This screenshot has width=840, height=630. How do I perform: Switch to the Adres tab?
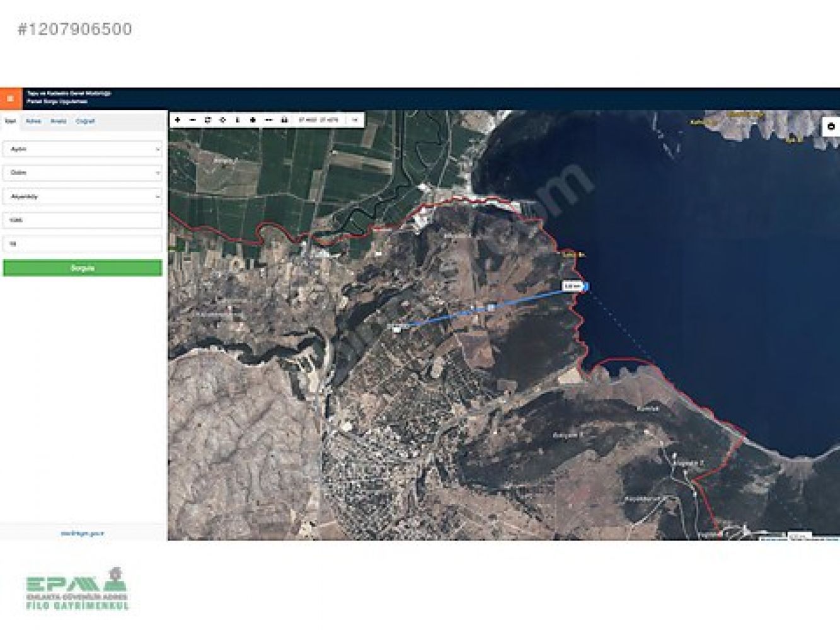click(33, 121)
